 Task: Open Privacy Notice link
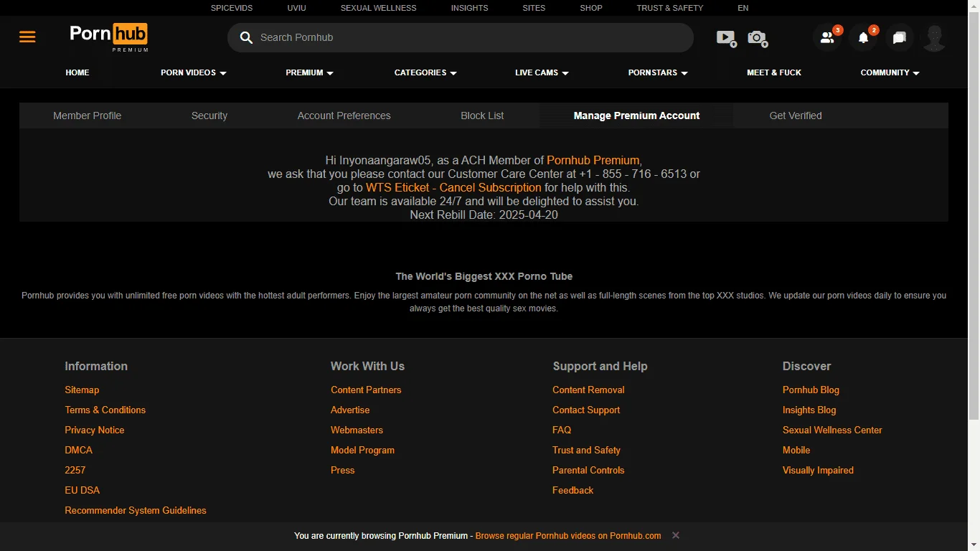94,430
